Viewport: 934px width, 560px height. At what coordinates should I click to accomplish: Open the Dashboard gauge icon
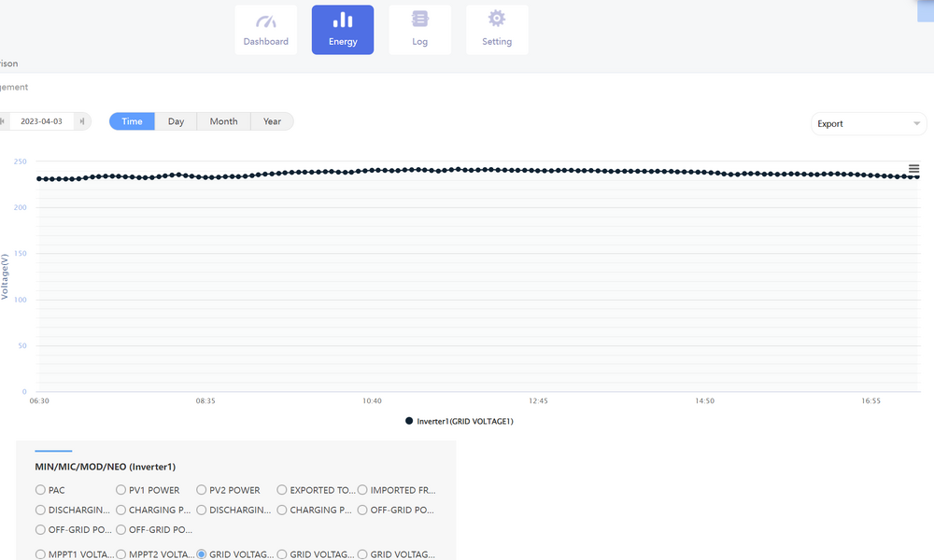click(x=266, y=21)
